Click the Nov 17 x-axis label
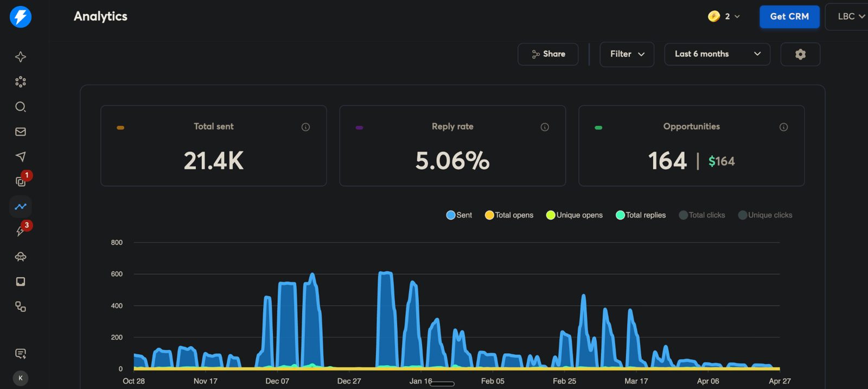Screen dimensions: 868x389 point(206,381)
